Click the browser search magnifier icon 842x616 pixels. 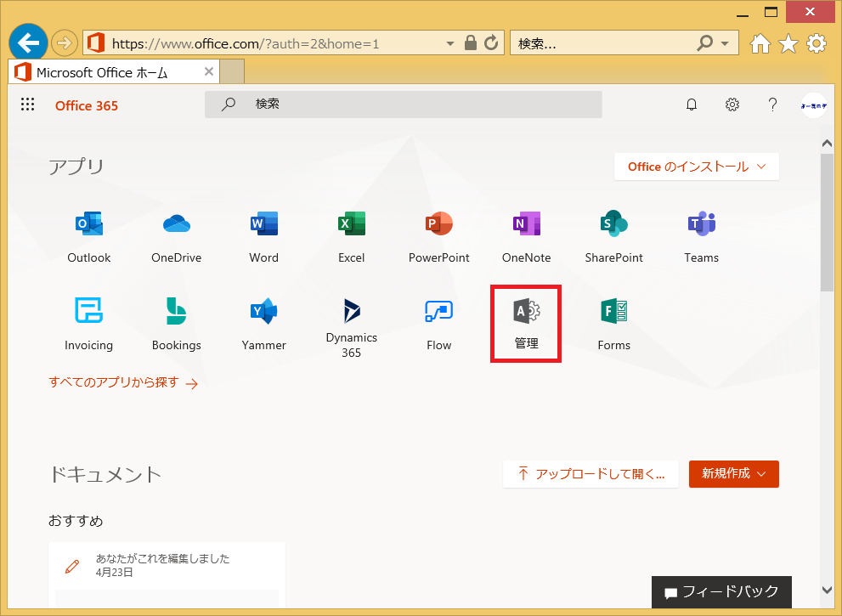704,43
